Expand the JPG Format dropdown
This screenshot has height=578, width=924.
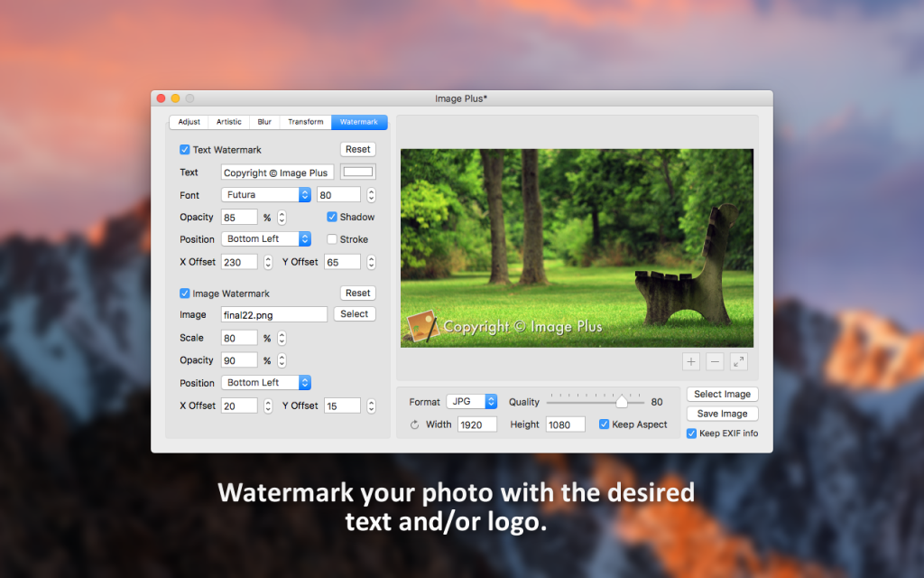tap(471, 402)
